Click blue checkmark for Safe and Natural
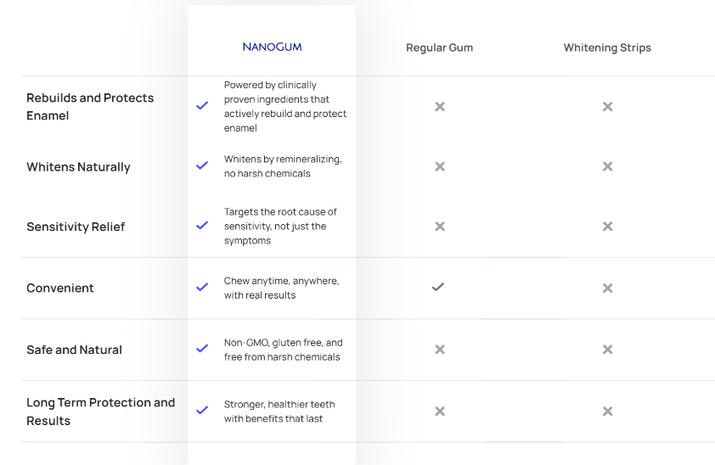This screenshot has width=715, height=465. point(202,349)
